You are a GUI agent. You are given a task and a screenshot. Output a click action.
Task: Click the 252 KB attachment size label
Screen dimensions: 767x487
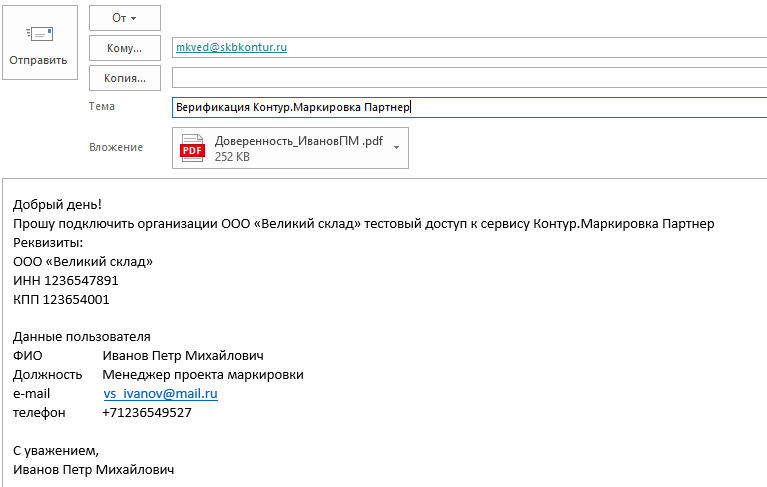pyautogui.click(x=232, y=157)
